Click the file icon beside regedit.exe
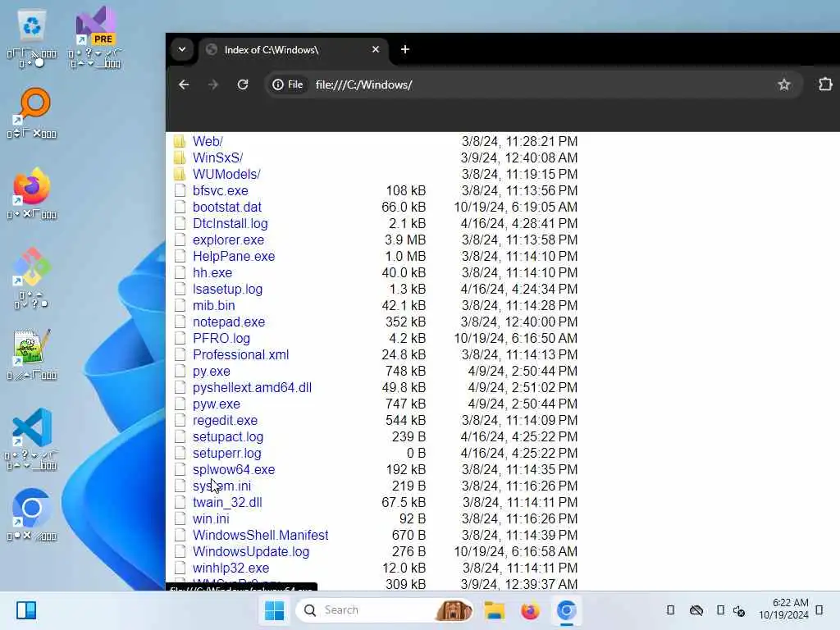This screenshot has height=630, width=840. [x=180, y=421]
